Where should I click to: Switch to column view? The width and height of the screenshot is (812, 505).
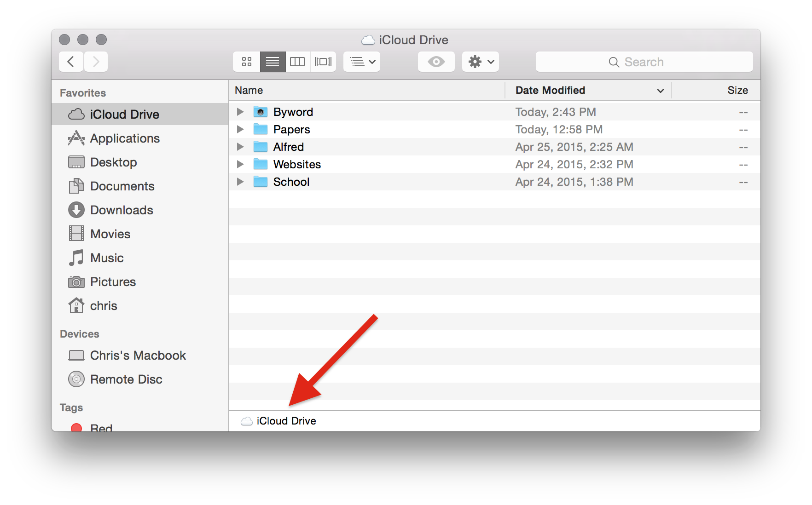(297, 62)
